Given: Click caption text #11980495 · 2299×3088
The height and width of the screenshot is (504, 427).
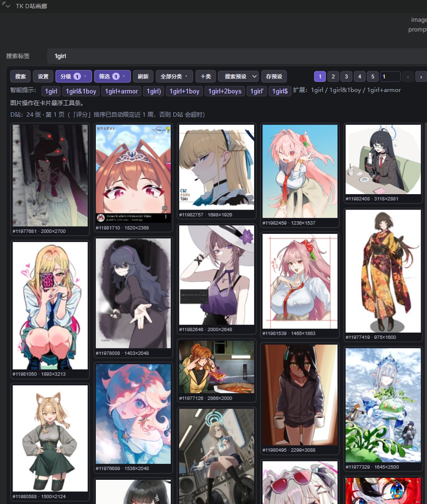Looking at the screenshot, I should 289,450.
